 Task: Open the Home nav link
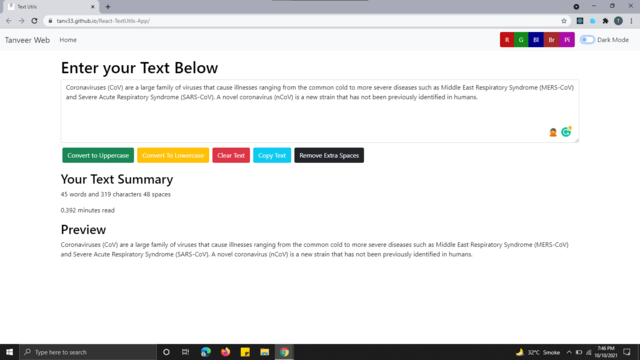68,40
